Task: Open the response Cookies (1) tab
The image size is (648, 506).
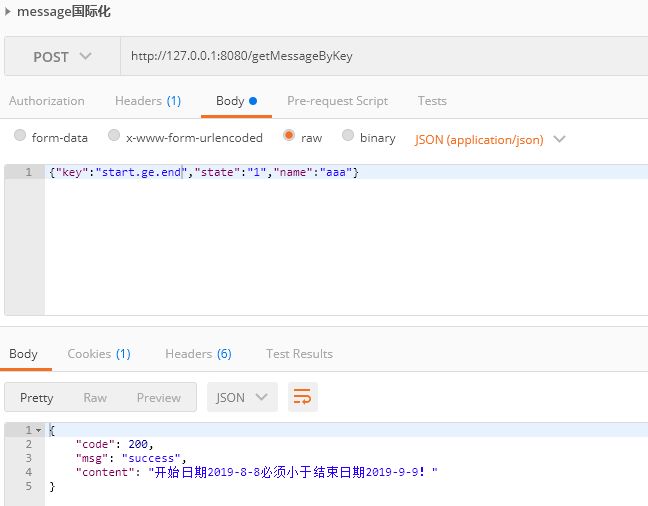Action: (99, 354)
